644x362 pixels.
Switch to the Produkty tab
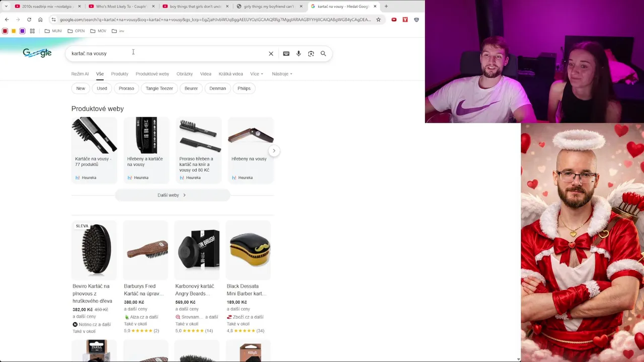click(120, 74)
